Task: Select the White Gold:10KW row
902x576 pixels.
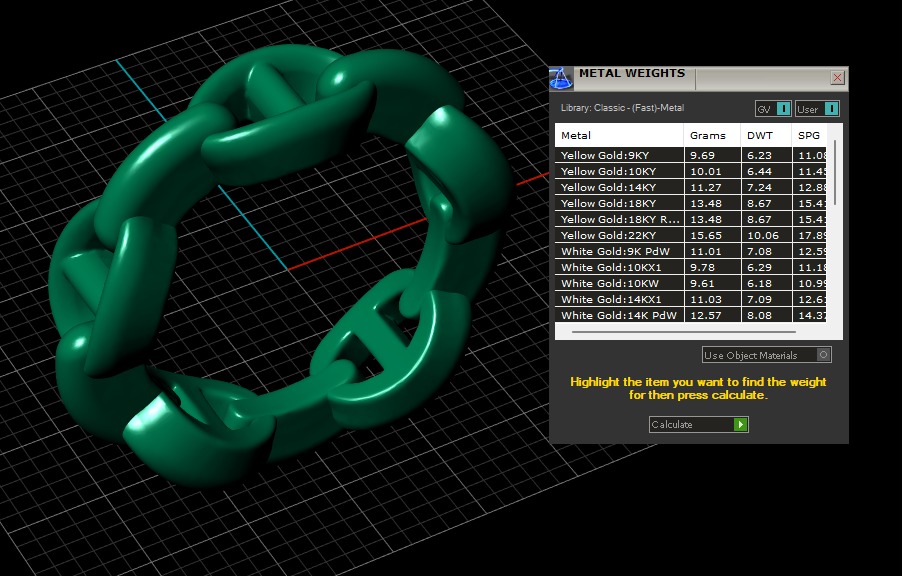Action: coord(691,283)
